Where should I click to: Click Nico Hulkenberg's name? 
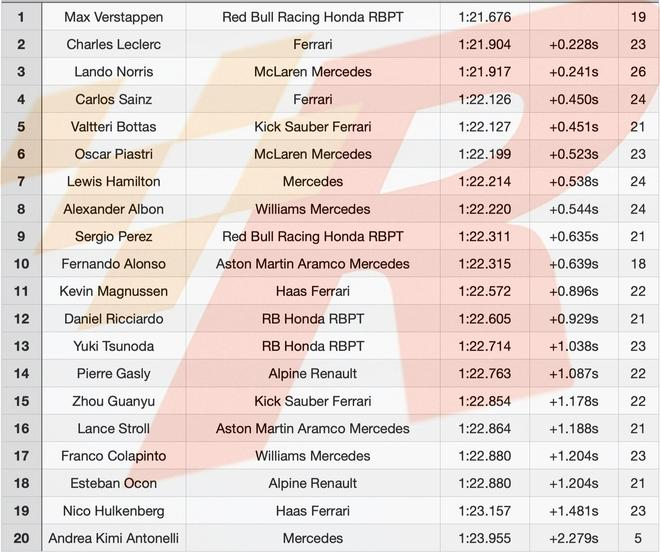[113, 511]
